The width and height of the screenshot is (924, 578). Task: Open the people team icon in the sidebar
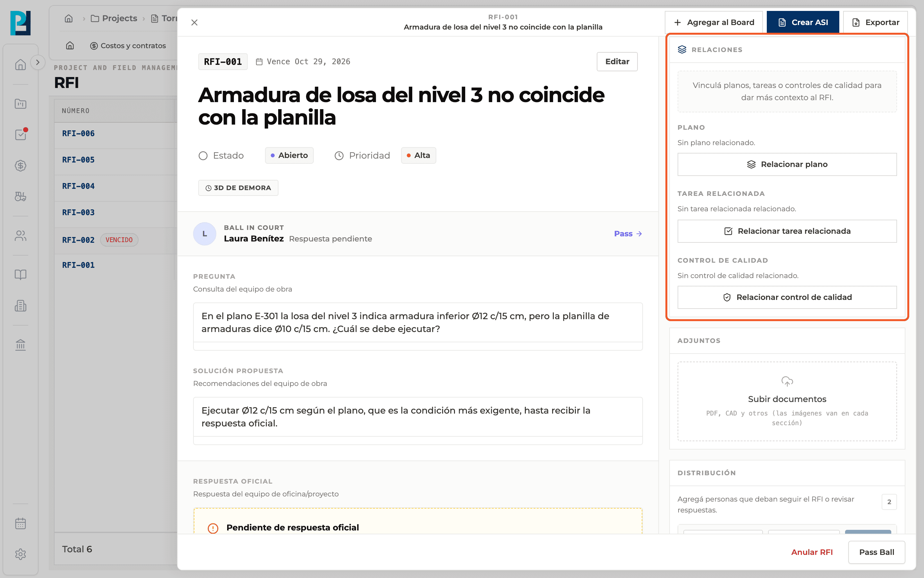click(x=20, y=236)
